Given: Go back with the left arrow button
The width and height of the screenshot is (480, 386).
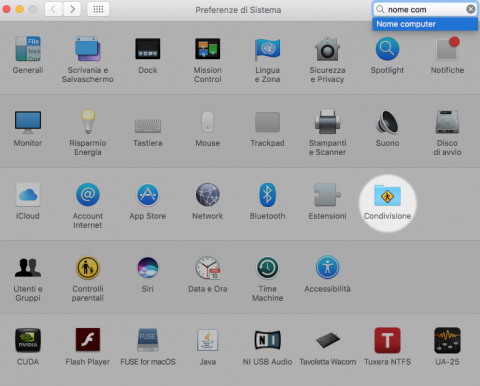Looking at the screenshot, I should (53, 9).
